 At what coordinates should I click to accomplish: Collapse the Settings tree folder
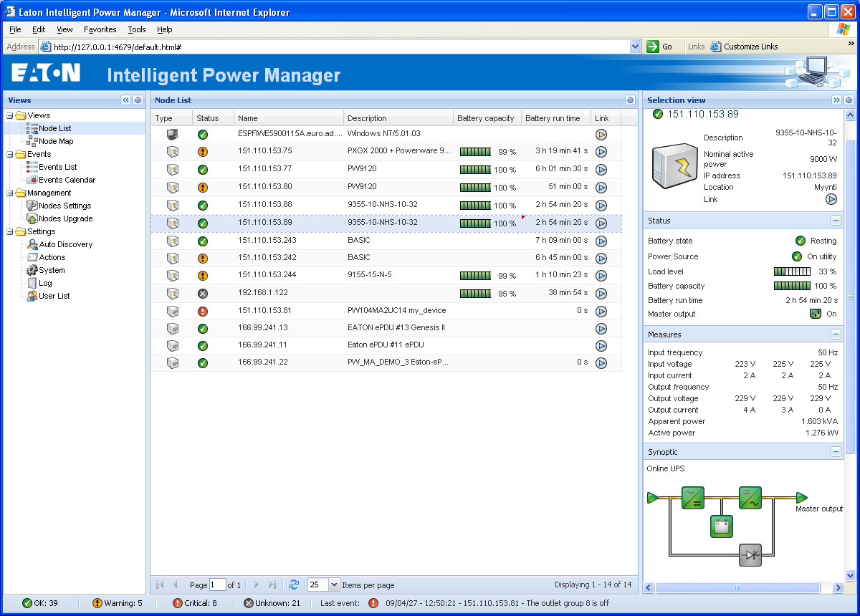pyautogui.click(x=10, y=231)
